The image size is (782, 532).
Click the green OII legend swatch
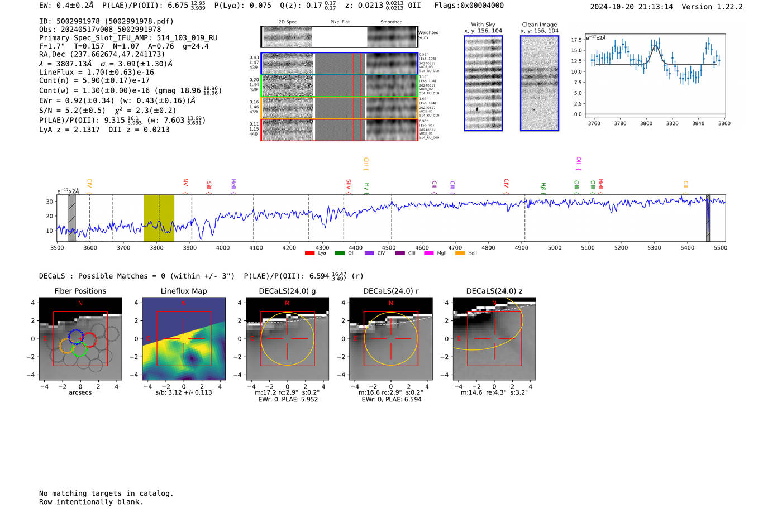click(x=340, y=253)
